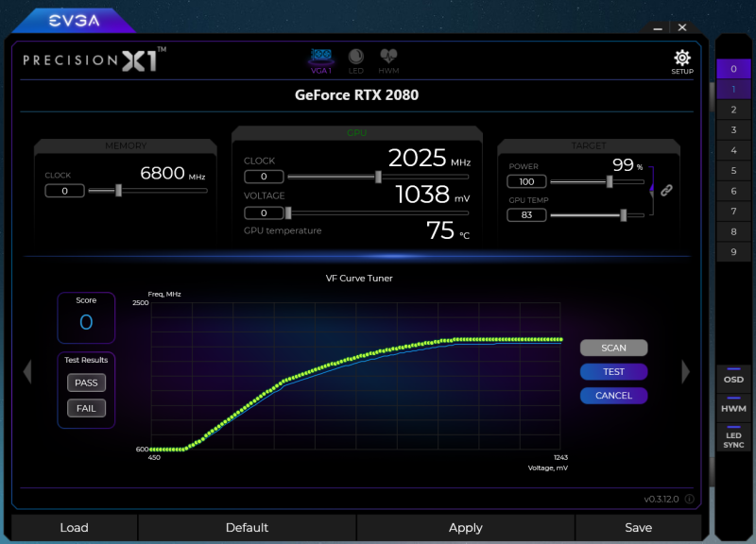Click the 1038 mV voltage reading

[x=433, y=195]
